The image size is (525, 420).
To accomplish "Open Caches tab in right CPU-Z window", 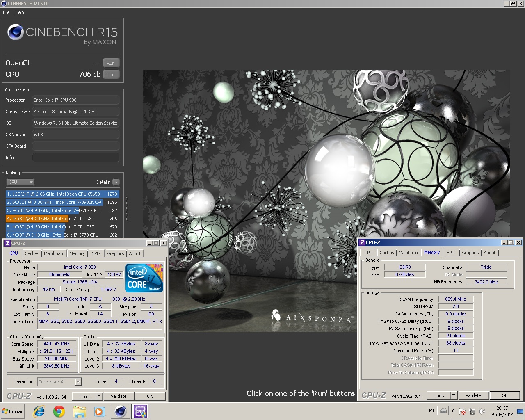I will [387, 253].
